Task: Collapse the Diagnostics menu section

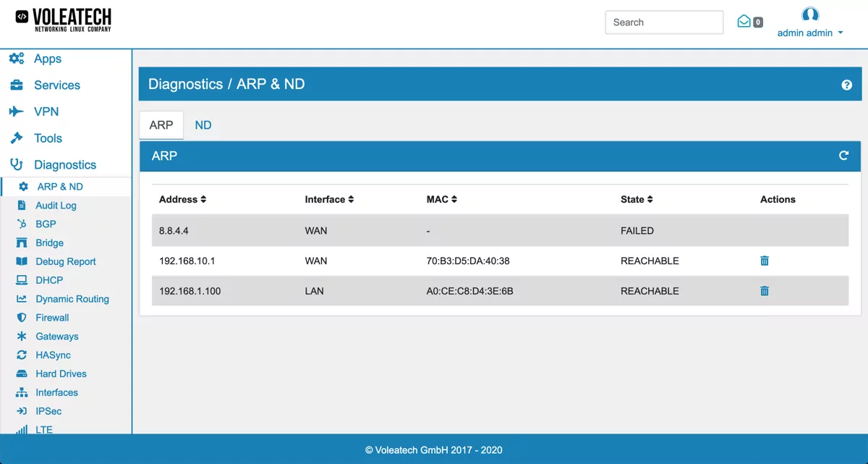Action: [x=64, y=165]
